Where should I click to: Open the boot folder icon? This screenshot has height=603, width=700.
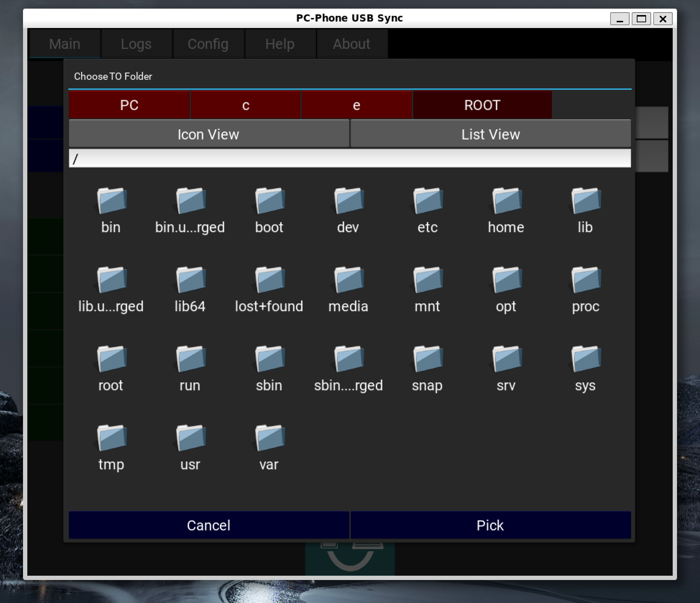click(x=269, y=201)
